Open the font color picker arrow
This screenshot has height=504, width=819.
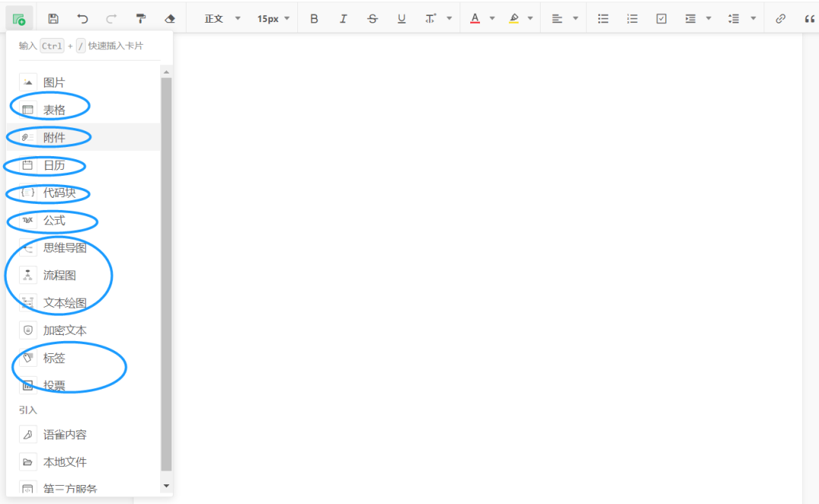click(492, 19)
